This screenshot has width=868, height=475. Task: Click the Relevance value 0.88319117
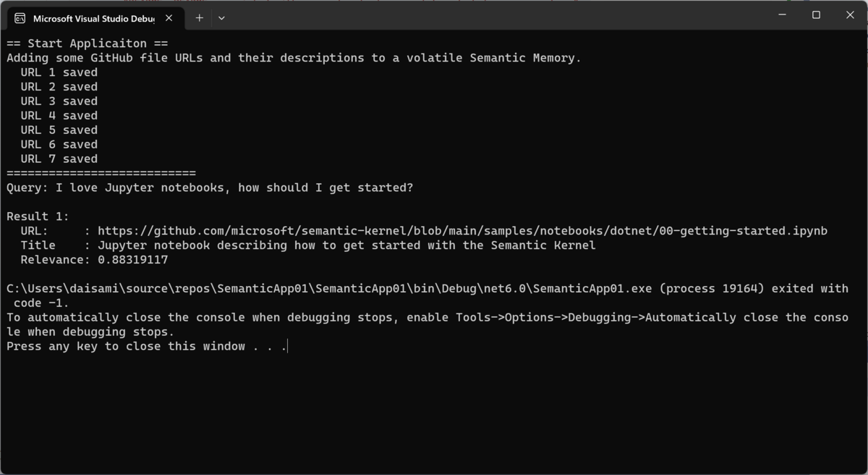click(133, 260)
